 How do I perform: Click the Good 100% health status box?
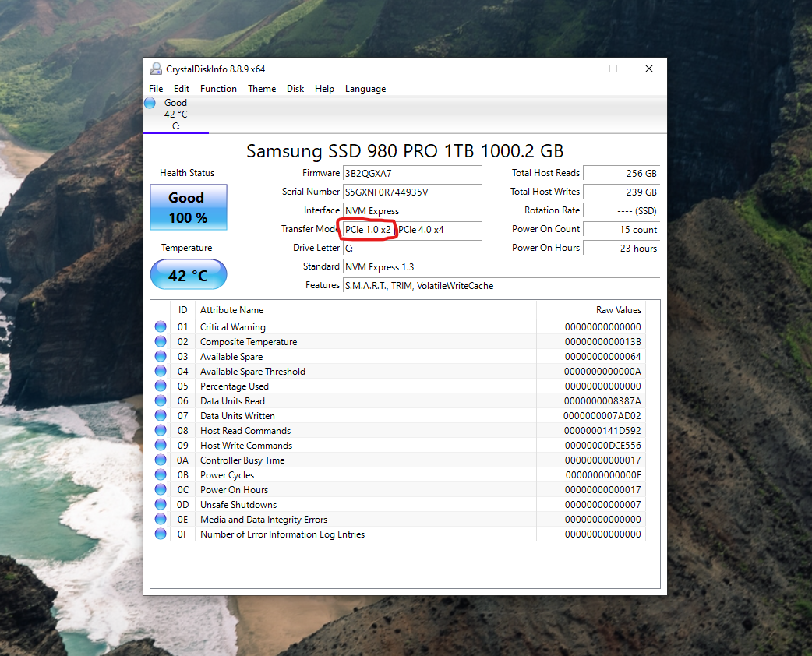tap(188, 206)
